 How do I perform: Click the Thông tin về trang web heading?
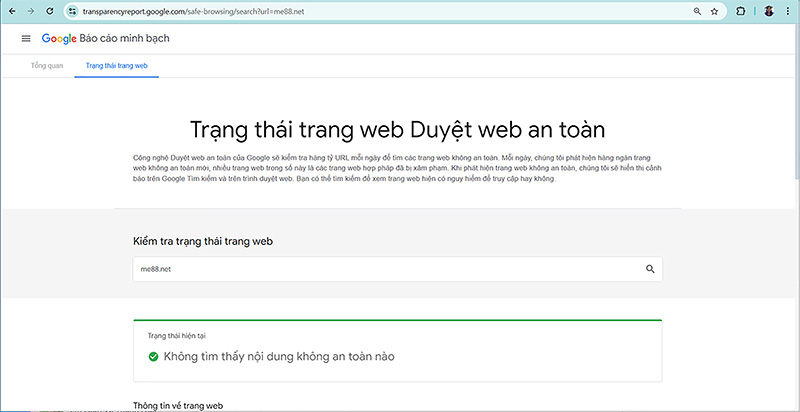(178, 406)
